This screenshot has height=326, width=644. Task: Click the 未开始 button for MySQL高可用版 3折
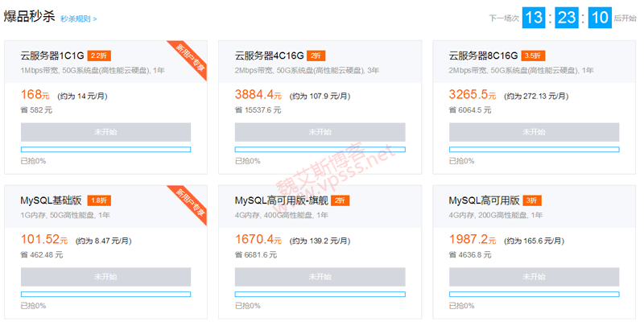point(534,276)
